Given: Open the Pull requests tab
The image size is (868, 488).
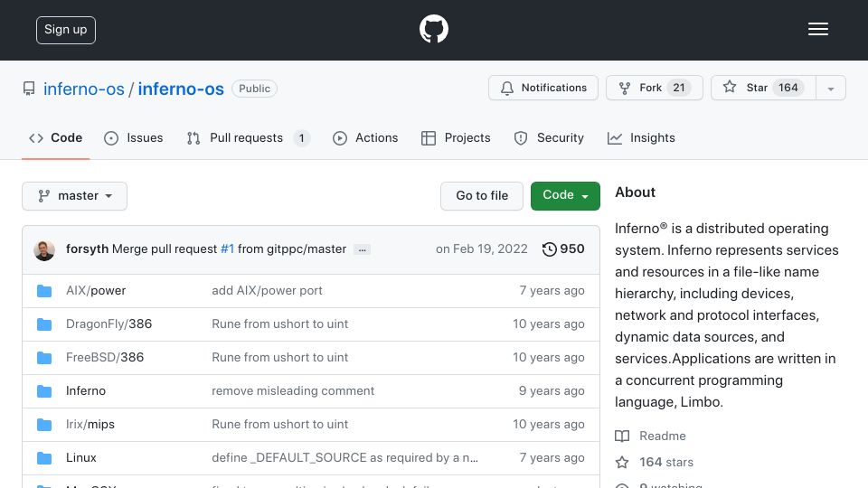Looking at the screenshot, I should [248, 137].
